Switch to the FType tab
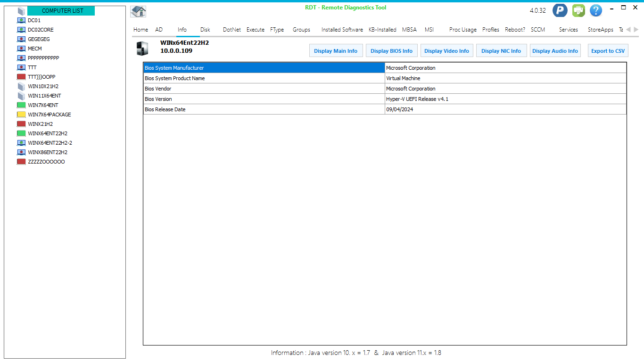The width and height of the screenshot is (644, 362). pos(277,30)
